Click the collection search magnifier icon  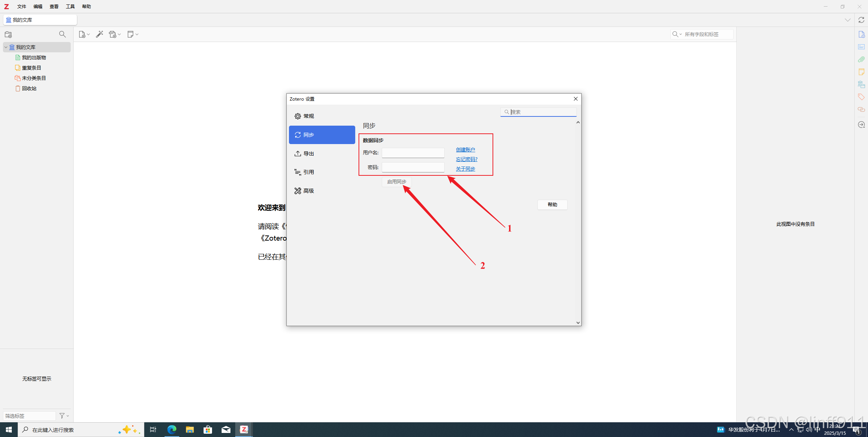63,34
